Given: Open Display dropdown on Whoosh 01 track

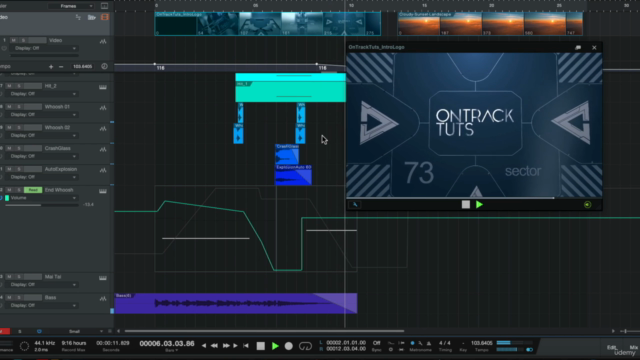Looking at the screenshot, I should click(43, 115).
